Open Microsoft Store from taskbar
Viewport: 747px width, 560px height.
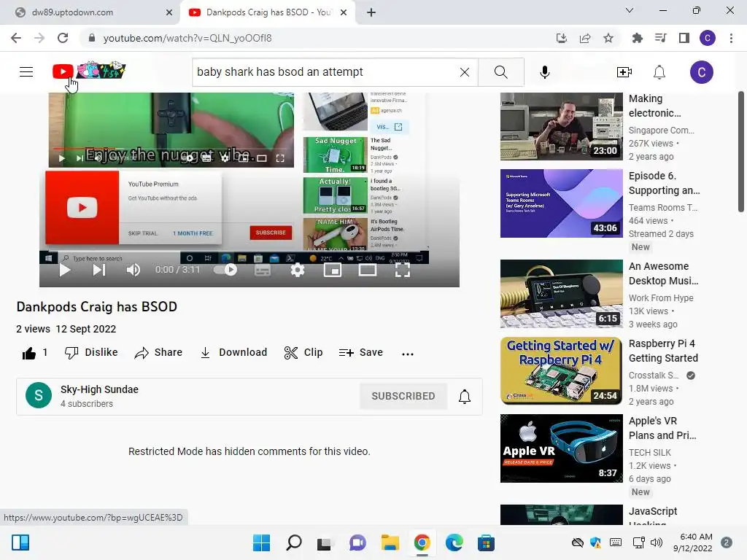click(487, 542)
